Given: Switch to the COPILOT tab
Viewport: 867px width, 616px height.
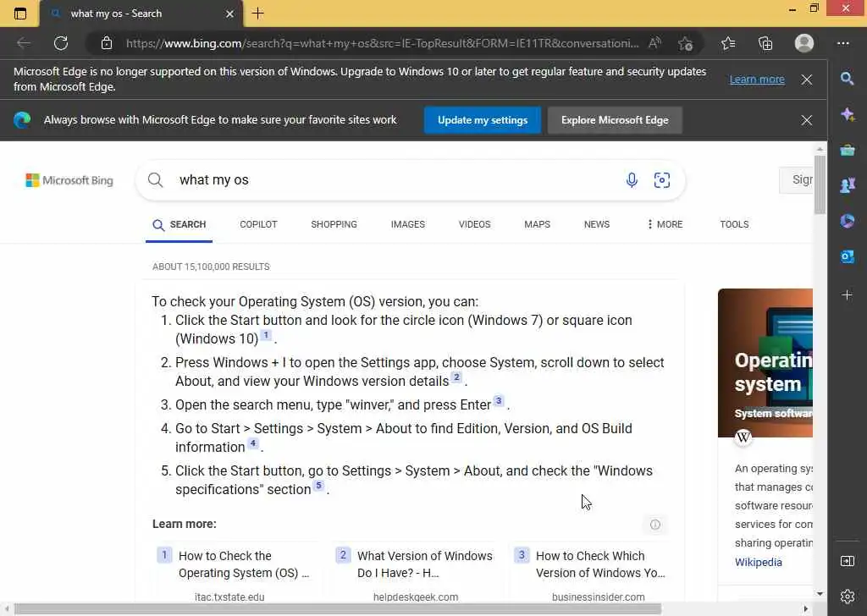Looking at the screenshot, I should point(258,224).
